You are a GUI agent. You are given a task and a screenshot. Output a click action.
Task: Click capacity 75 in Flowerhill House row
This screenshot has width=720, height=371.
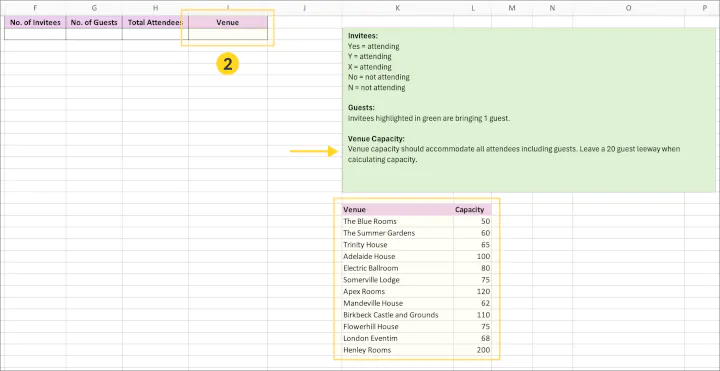[x=472, y=326]
